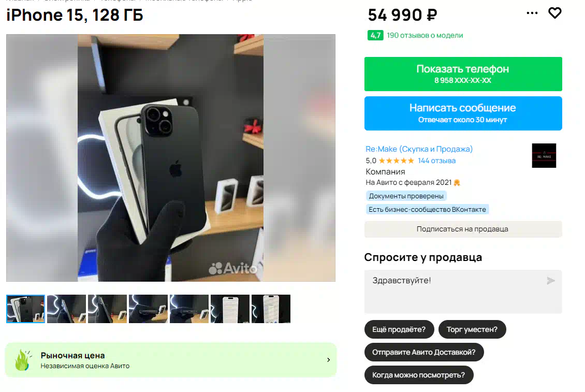Image resolution: width=585 pixels, height=392 pixels.
Task: Pick Когда можно посмотреть? quick question
Action: pyautogui.click(x=419, y=375)
